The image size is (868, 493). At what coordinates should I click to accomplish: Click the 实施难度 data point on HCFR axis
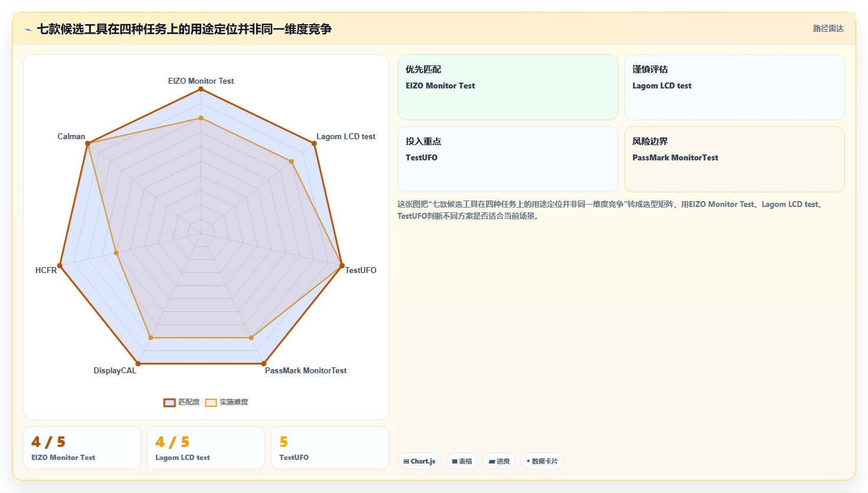click(116, 253)
